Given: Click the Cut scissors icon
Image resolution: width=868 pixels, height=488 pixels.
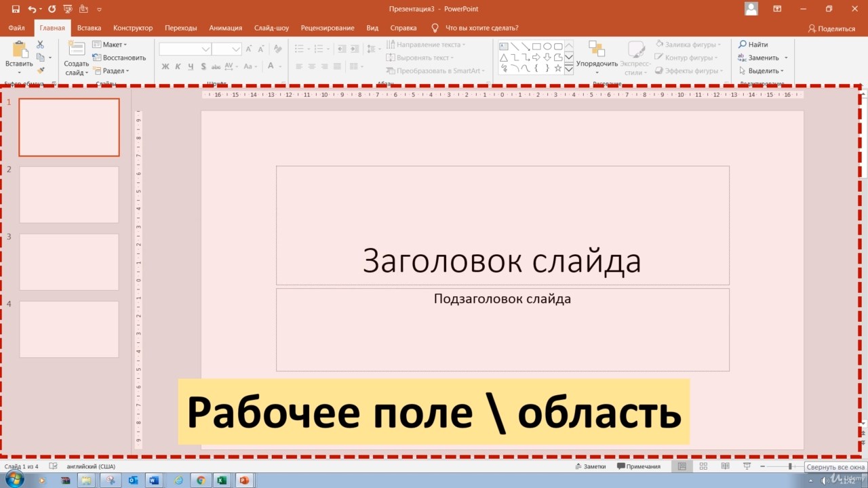Looking at the screenshot, I should (x=40, y=45).
